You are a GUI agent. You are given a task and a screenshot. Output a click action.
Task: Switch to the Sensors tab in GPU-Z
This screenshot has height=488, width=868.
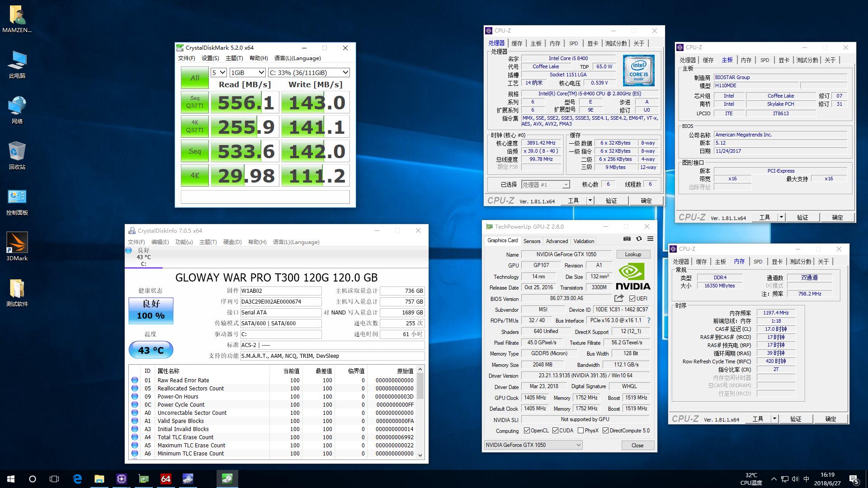532,241
